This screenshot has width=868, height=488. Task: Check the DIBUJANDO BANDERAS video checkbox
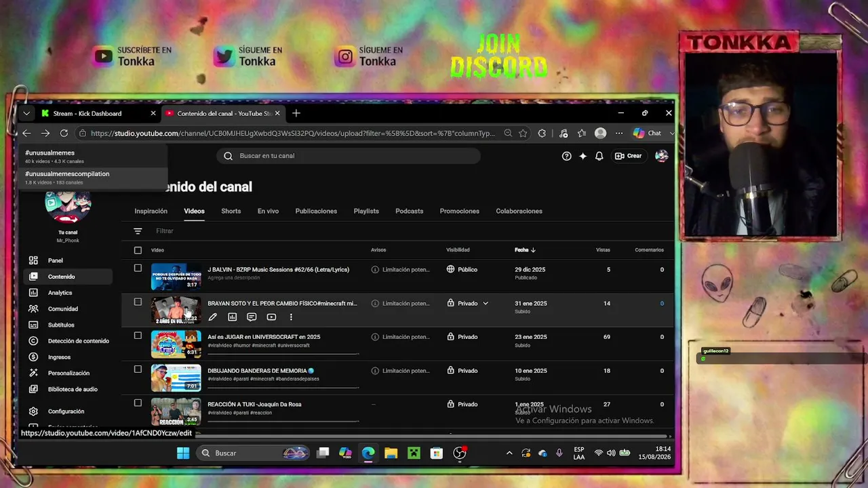click(138, 369)
